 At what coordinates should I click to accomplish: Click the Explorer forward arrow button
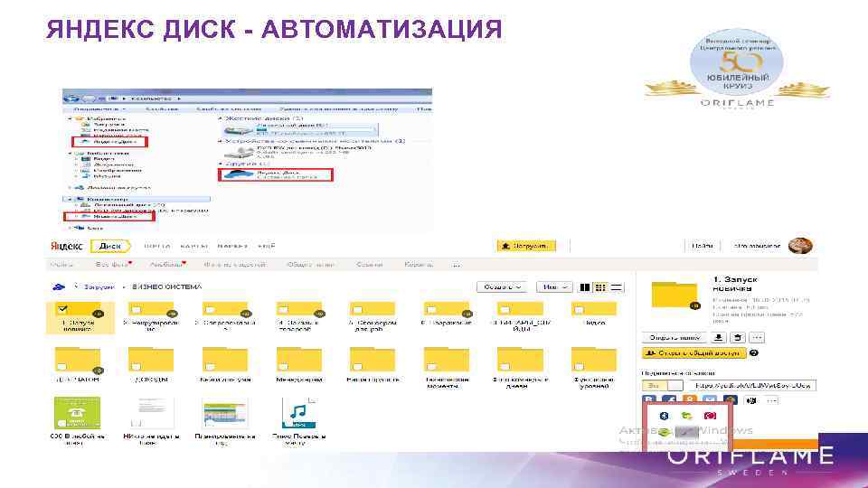pyautogui.click(x=88, y=99)
